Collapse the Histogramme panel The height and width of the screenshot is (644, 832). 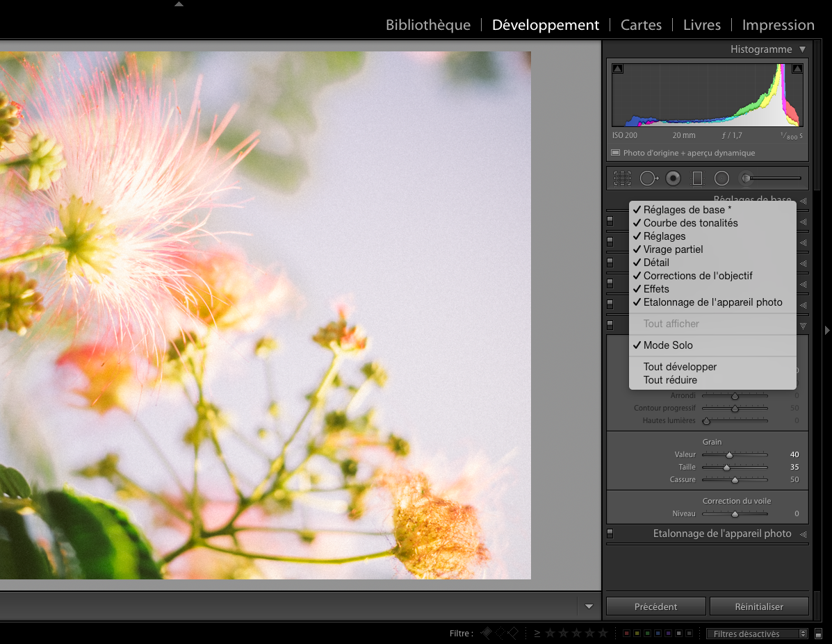coord(803,49)
